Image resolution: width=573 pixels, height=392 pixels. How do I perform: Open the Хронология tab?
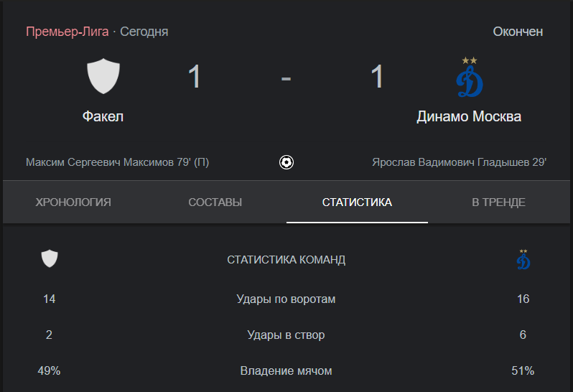click(73, 202)
